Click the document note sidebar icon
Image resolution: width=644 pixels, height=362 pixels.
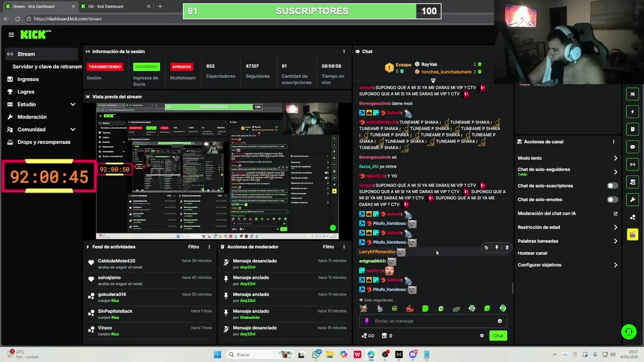tap(632, 129)
